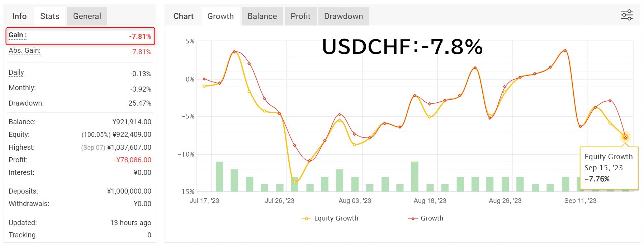Switch to the Profit chart tab
The width and height of the screenshot is (644, 246).
click(x=300, y=16)
